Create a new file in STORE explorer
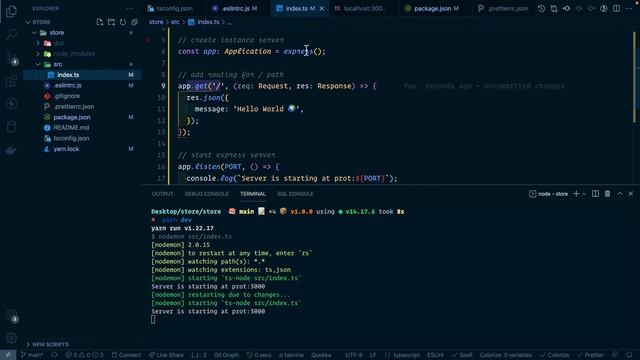This screenshot has width=640, height=360. pyautogui.click(x=100, y=22)
